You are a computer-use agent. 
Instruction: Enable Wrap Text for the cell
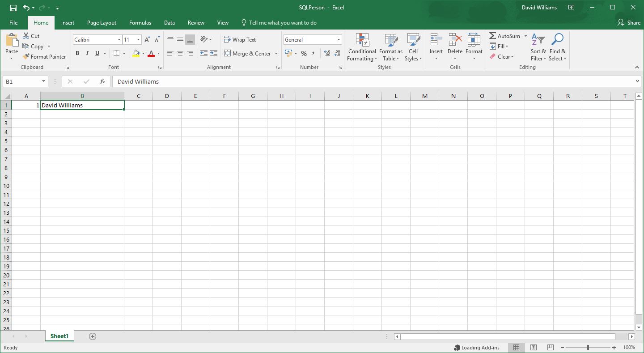pos(240,40)
